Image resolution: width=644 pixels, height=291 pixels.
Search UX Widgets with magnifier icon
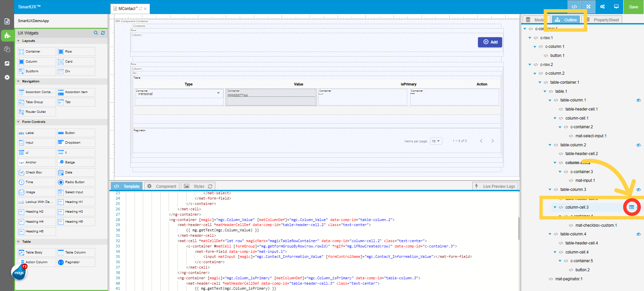pos(96,33)
